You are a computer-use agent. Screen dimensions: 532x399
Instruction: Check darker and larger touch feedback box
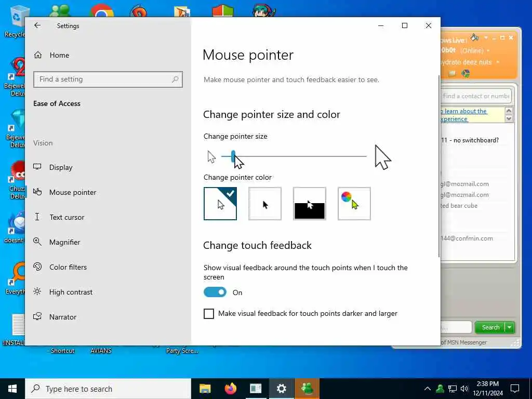coord(209,313)
